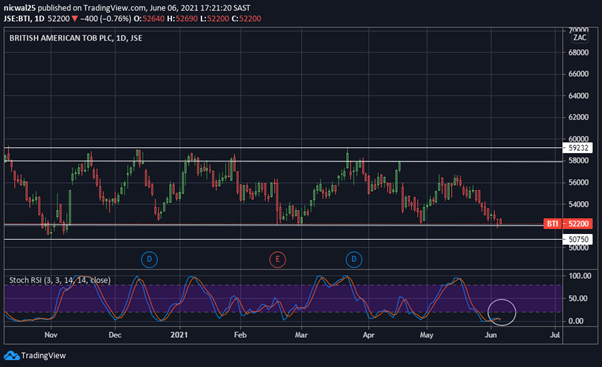Click the 64000 price axis label
The height and width of the screenshot is (367, 602).
[578, 96]
